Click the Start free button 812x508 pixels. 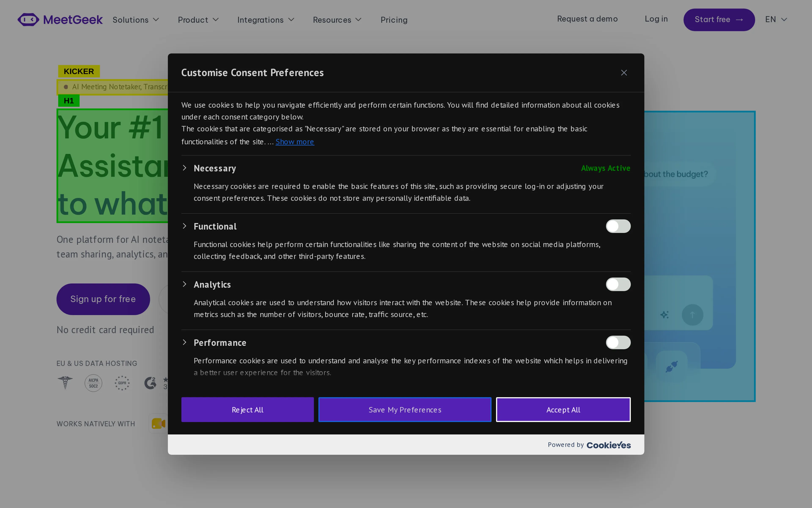(x=719, y=19)
